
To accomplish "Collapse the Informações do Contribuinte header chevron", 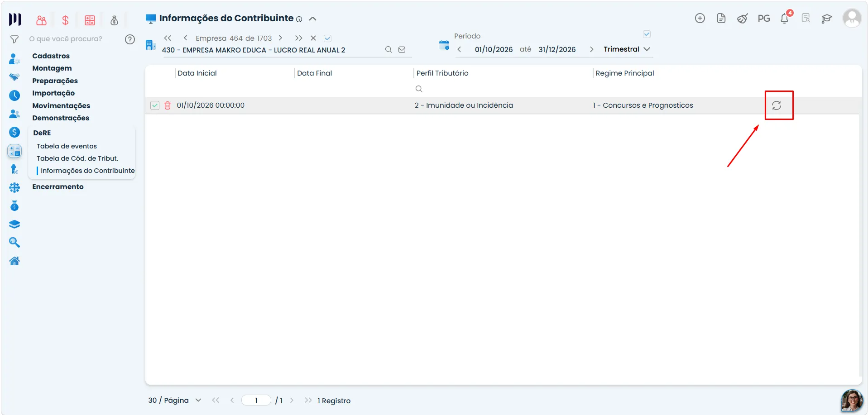I will [x=312, y=19].
